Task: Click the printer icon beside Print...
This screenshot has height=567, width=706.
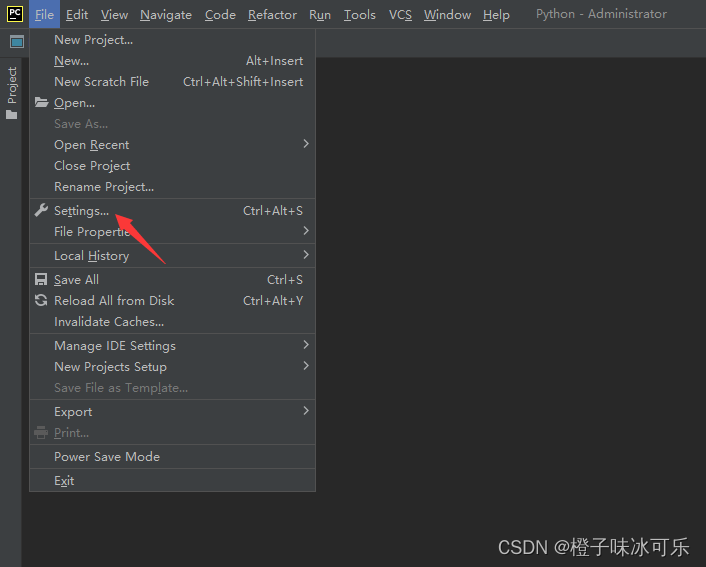Action: [x=41, y=432]
